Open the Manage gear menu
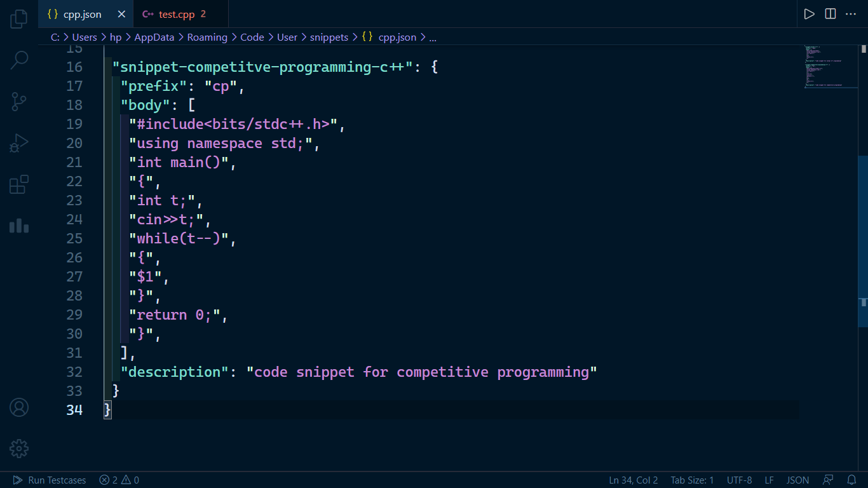The height and width of the screenshot is (488, 868). coord(19,449)
